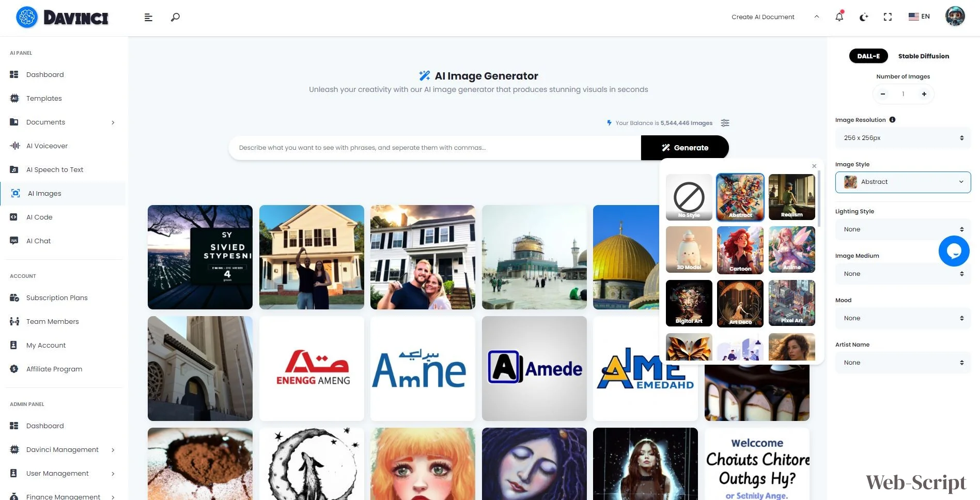The height and width of the screenshot is (500, 980).
Task: Select the Anime style thumbnail
Action: (x=792, y=249)
